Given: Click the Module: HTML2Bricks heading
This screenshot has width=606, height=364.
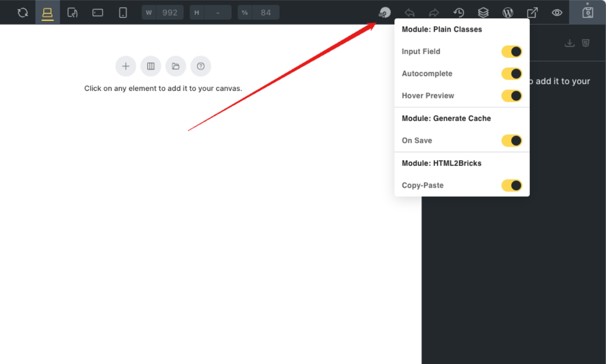Looking at the screenshot, I should point(441,163).
